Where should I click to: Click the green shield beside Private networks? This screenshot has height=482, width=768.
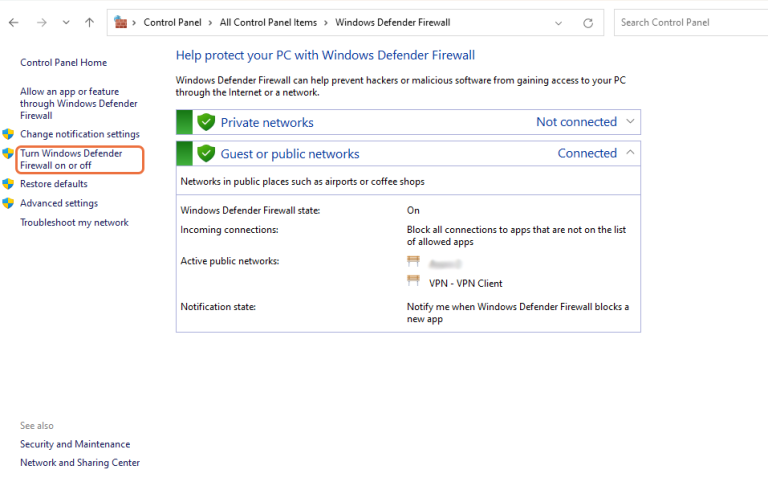pyautogui.click(x=206, y=122)
